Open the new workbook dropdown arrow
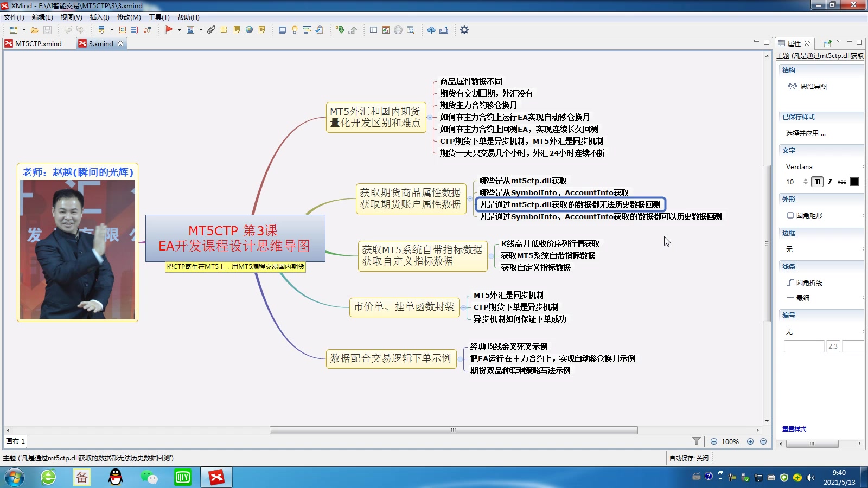 [24, 30]
